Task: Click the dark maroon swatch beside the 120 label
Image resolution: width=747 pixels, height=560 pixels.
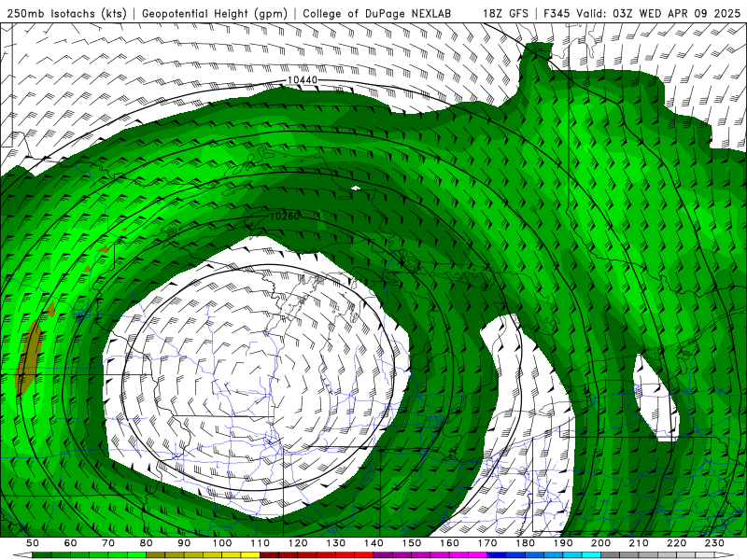Action: point(269,555)
